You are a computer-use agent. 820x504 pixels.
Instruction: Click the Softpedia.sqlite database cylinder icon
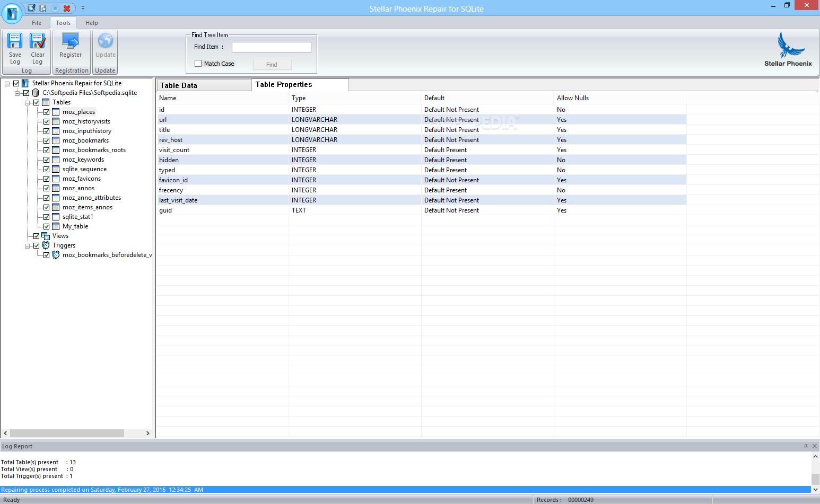(x=36, y=93)
